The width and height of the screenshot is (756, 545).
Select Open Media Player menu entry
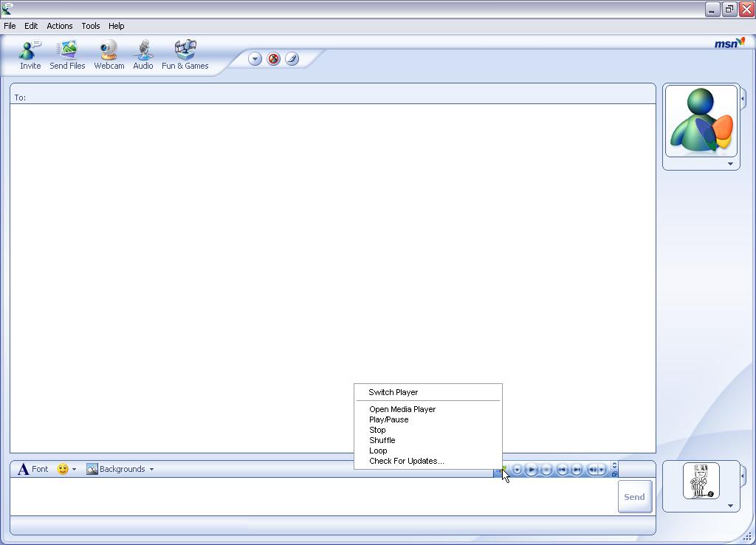point(402,409)
